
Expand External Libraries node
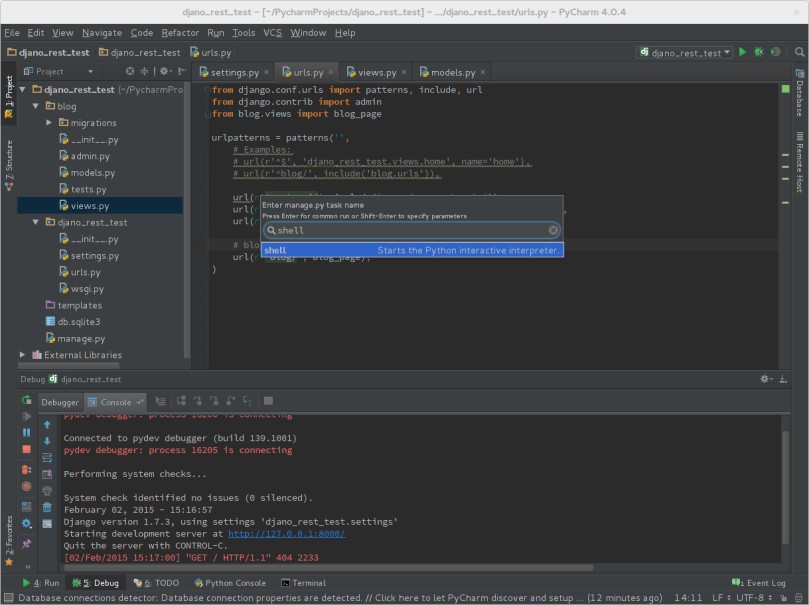[22, 354]
